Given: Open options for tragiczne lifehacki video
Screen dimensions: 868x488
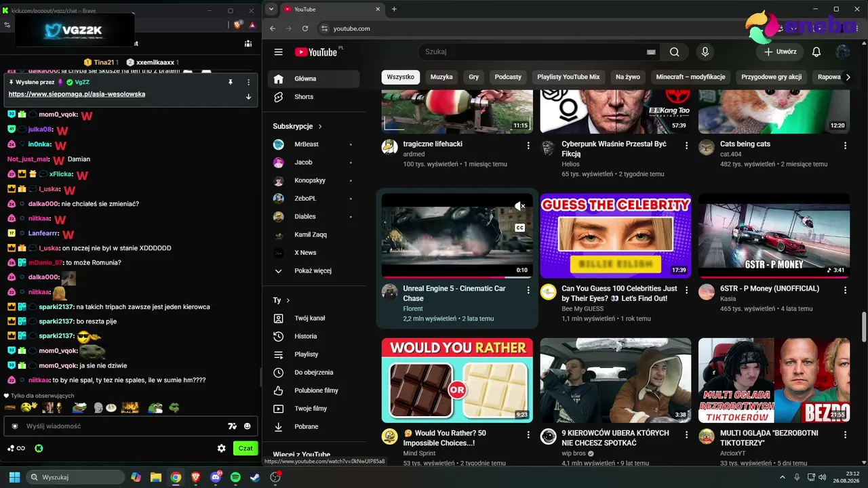Looking at the screenshot, I should (528, 146).
